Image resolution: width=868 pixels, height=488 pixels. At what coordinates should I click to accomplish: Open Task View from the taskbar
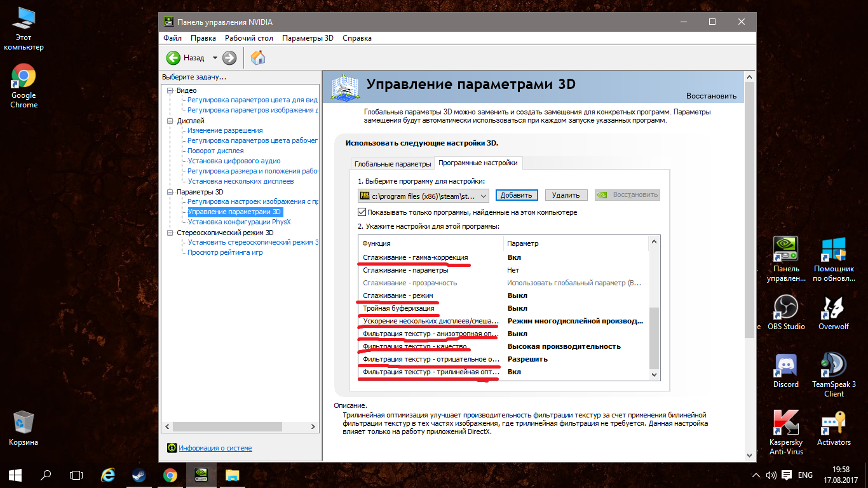click(76, 475)
